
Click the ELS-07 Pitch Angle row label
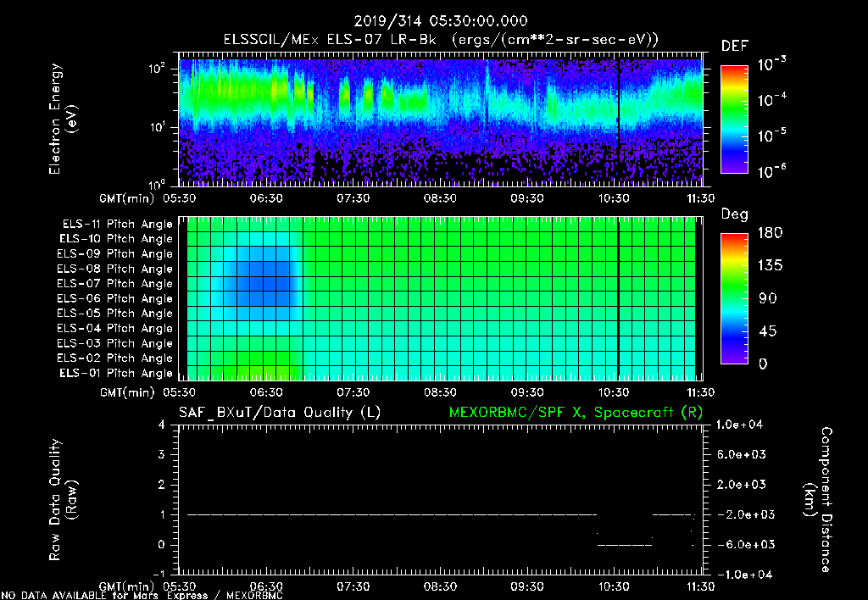(x=115, y=283)
